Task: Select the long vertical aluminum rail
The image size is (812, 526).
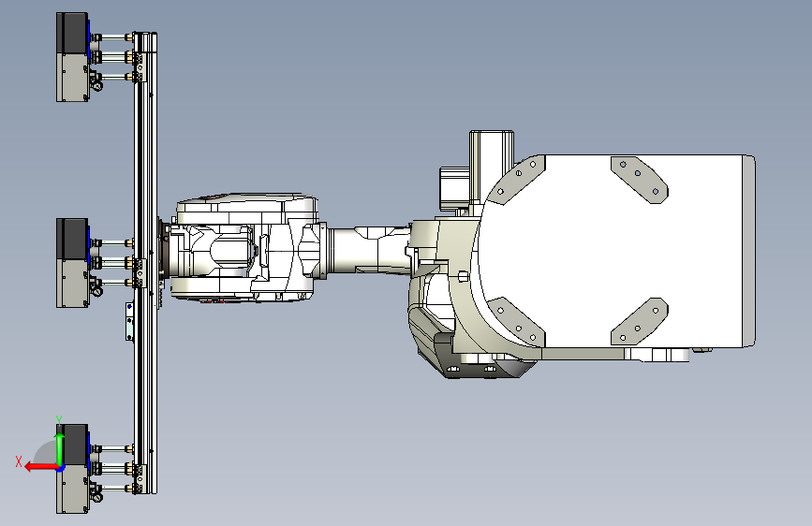Action: [x=145, y=263]
